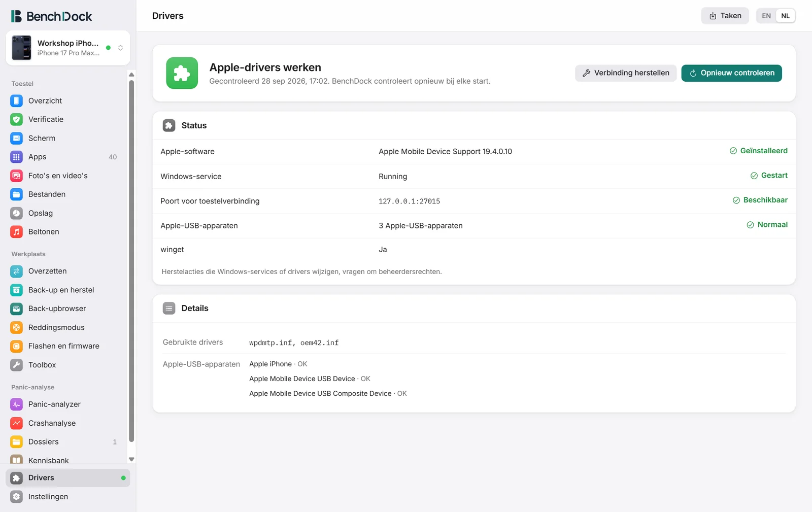
Task: Click Apple Mobile Device USB Composite Device
Action: (320, 394)
